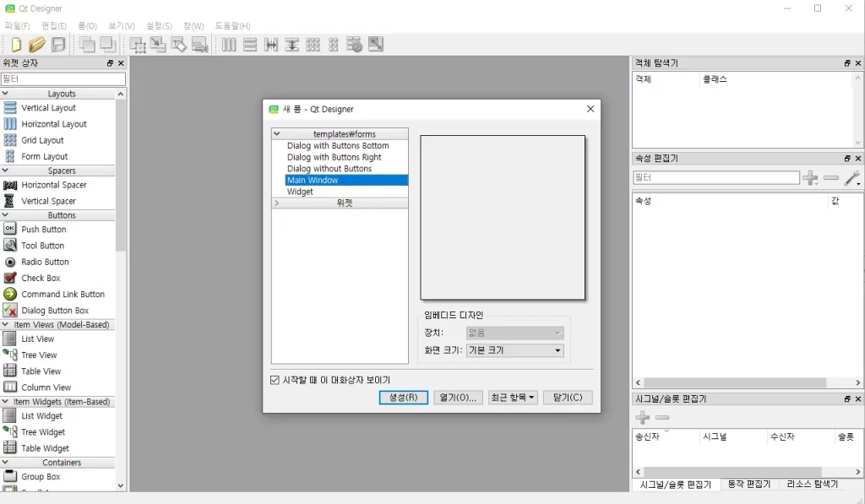Click the 열기(O)... button

[x=458, y=398]
